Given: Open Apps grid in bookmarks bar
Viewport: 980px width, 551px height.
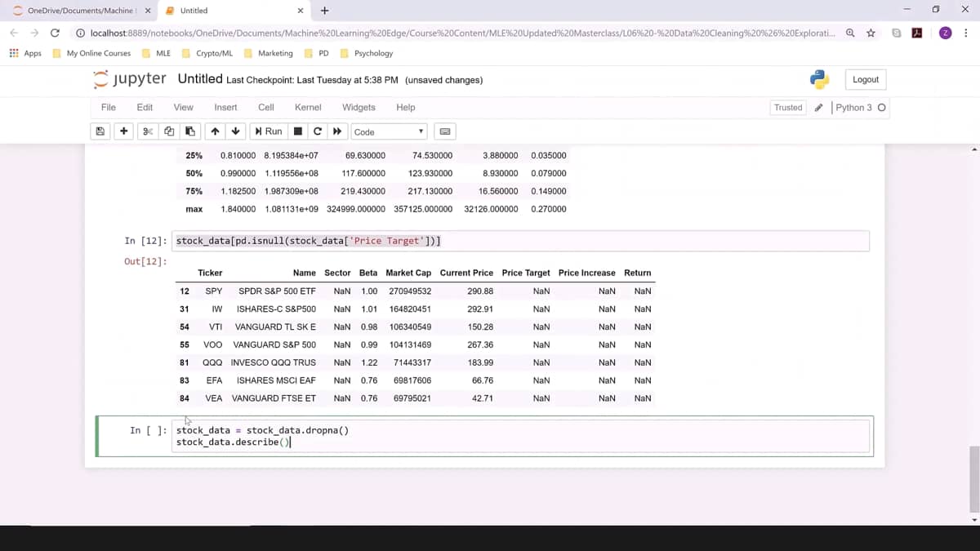Looking at the screenshot, I should click(25, 53).
